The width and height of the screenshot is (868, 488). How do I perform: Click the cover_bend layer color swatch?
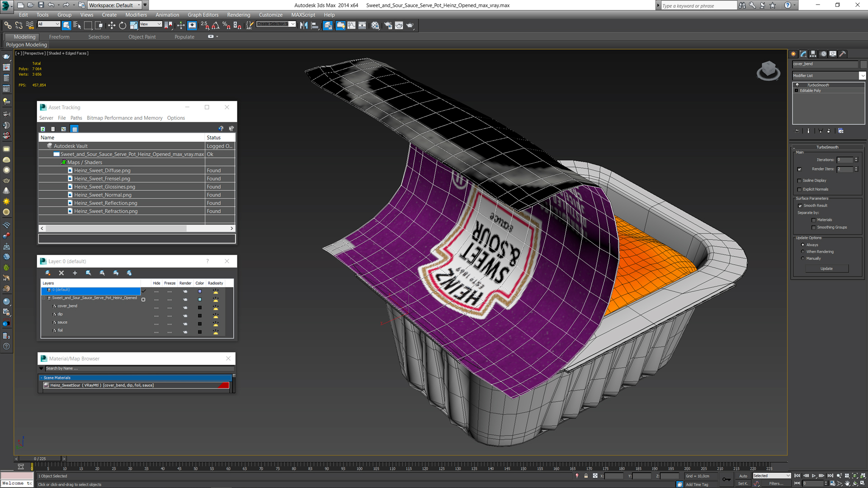point(200,307)
